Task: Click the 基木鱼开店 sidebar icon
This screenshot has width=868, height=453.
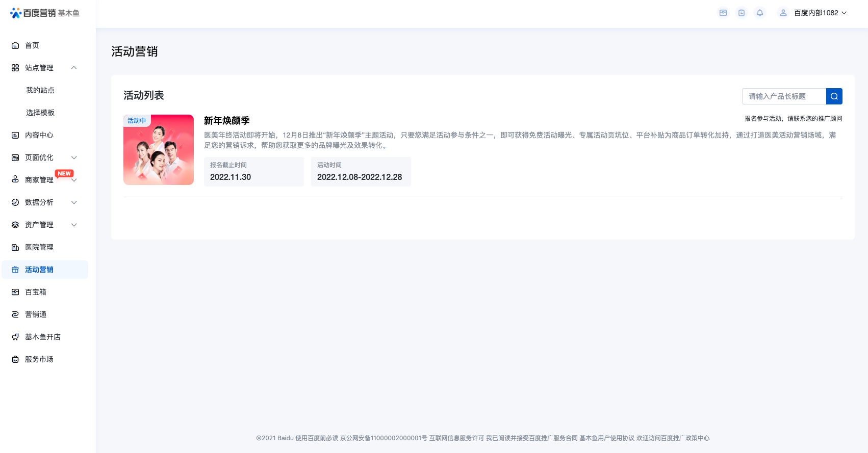Action: tap(15, 337)
